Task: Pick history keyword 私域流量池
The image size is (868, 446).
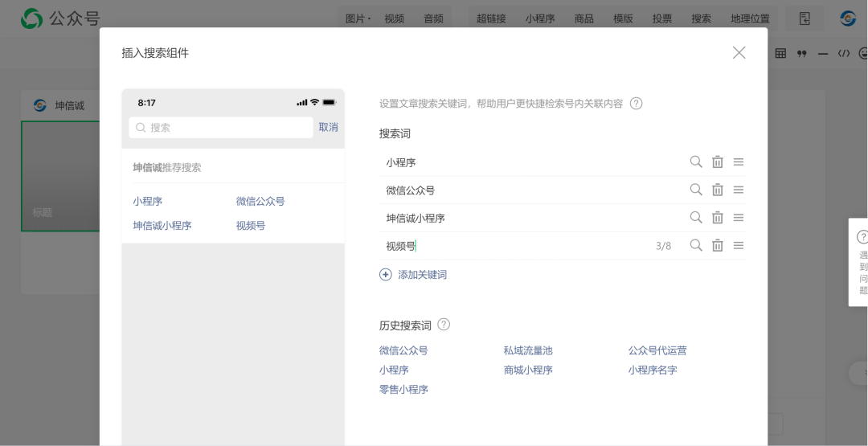Action: pos(527,350)
